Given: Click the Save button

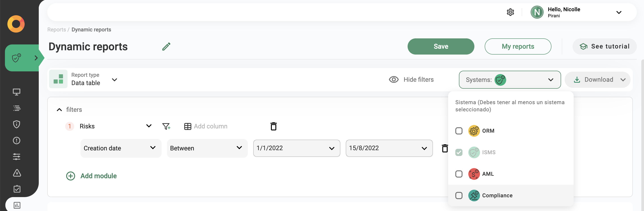Looking at the screenshot, I should (x=441, y=46).
